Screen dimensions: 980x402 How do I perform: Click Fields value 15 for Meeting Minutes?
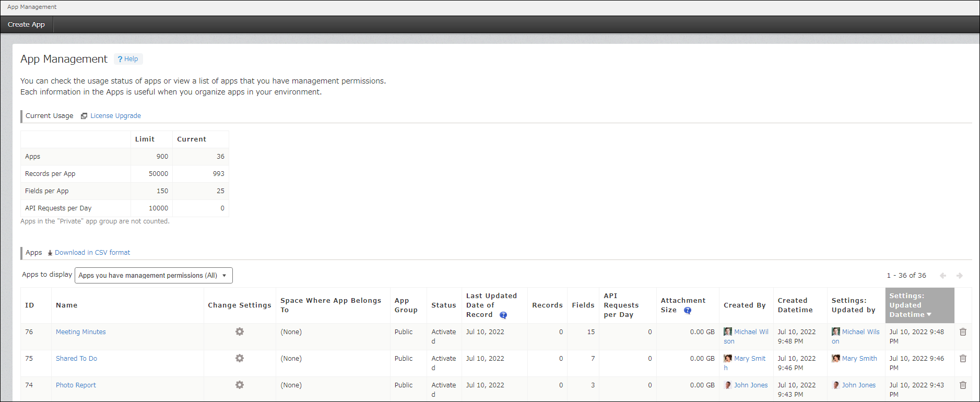tap(591, 332)
